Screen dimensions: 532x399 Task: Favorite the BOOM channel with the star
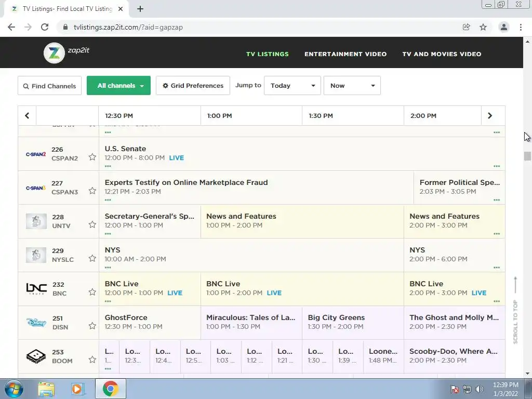tap(92, 360)
